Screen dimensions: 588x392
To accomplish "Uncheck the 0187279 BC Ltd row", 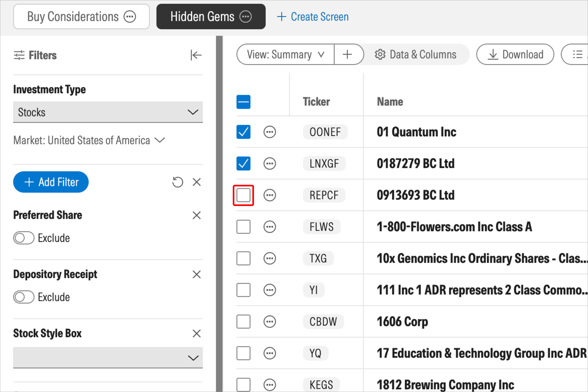I will (244, 164).
